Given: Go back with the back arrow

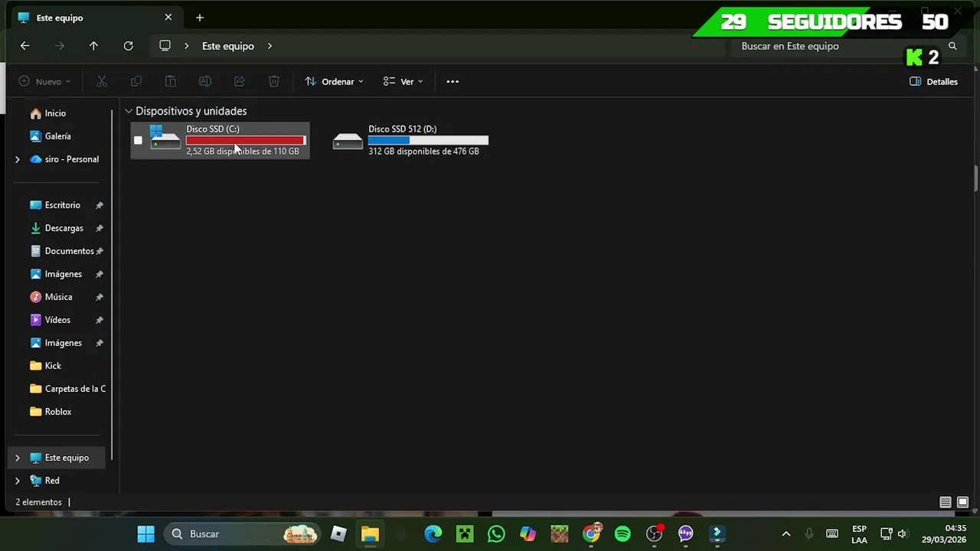Looking at the screenshot, I should (24, 46).
